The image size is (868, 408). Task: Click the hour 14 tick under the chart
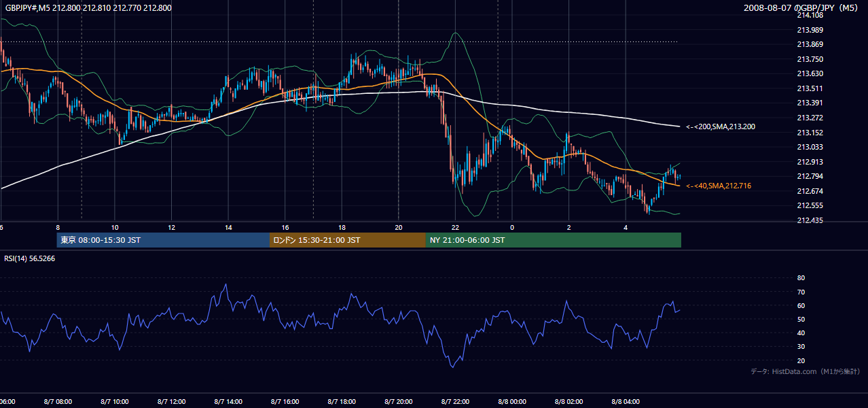[x=228, y=227]
